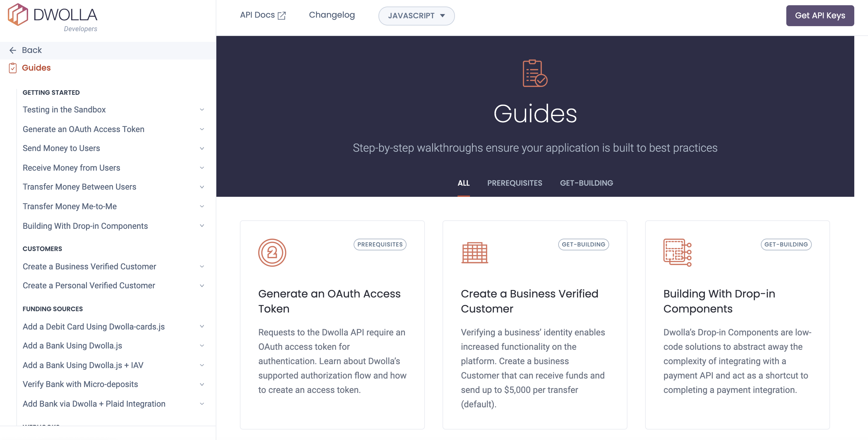The width and height of the screenshot is (868, 440).
Task: Click the ALL filter tab
Action: pyautogui.click(x=463, y=182)
